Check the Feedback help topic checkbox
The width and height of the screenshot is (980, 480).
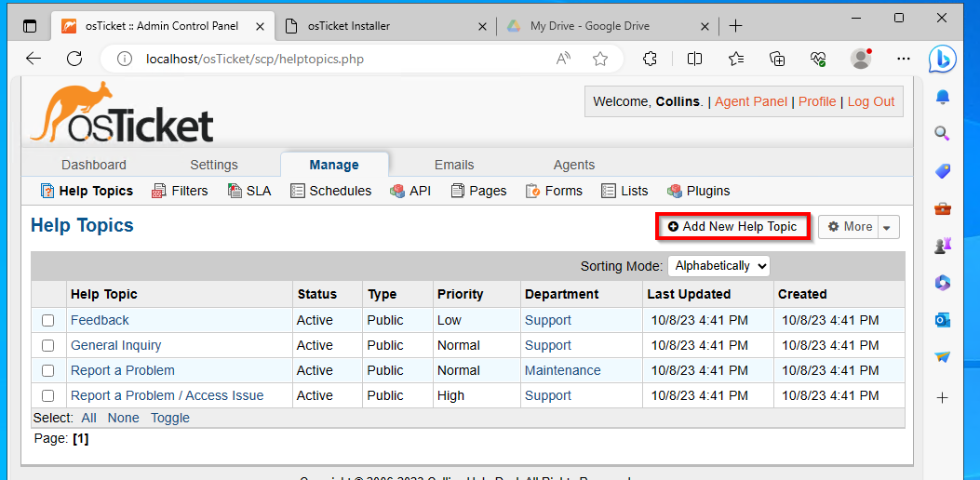(48, 321)
